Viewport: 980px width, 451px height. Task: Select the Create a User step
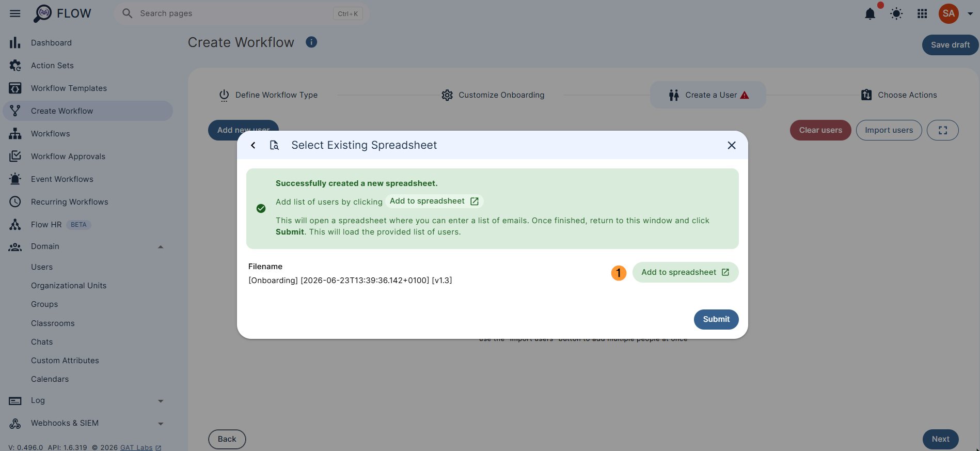pyautogui.click(x=708, y=95)
